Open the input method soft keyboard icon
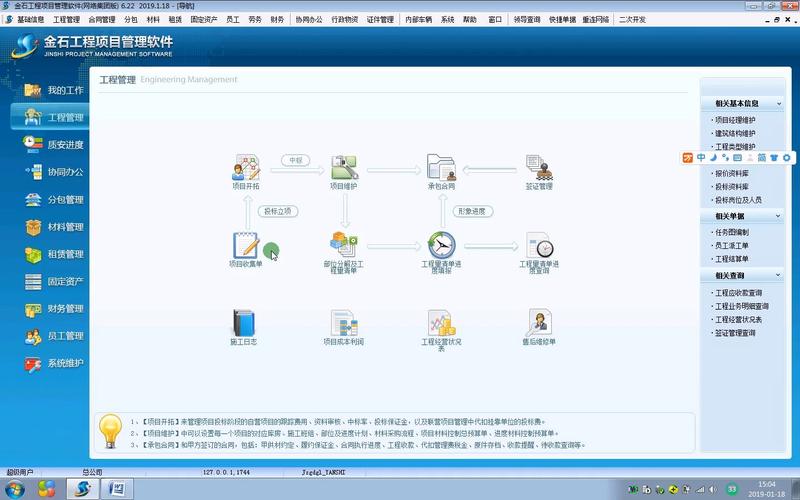The image size is (800, 500). 737,158
